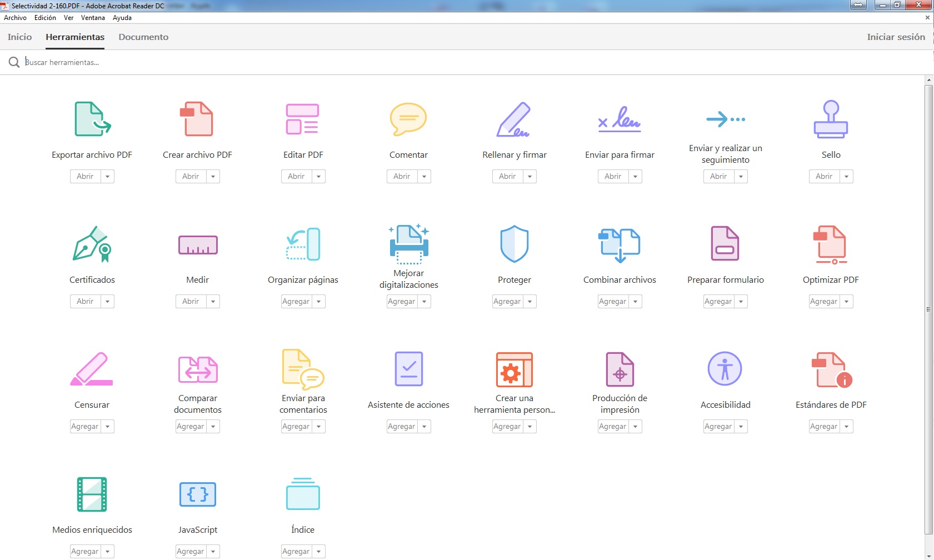Select the Certificados pen icon
Screen dimensions: 934x560
pos(92,244)
